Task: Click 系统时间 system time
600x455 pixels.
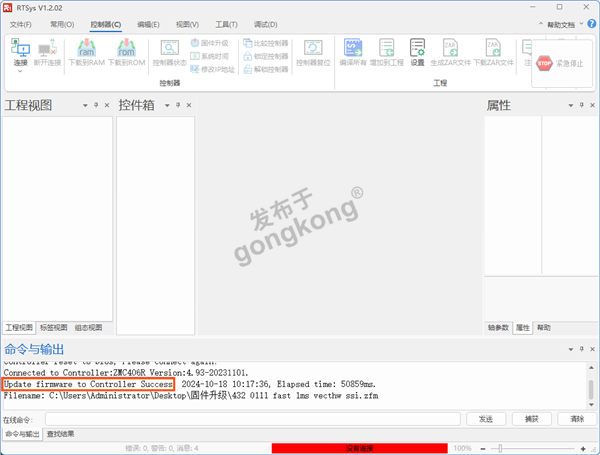Action: coord(209,56)
